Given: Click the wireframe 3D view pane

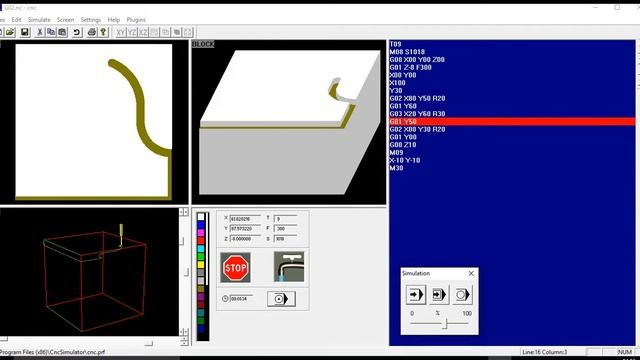Looking at the screenshot, I should click(89, 272).
